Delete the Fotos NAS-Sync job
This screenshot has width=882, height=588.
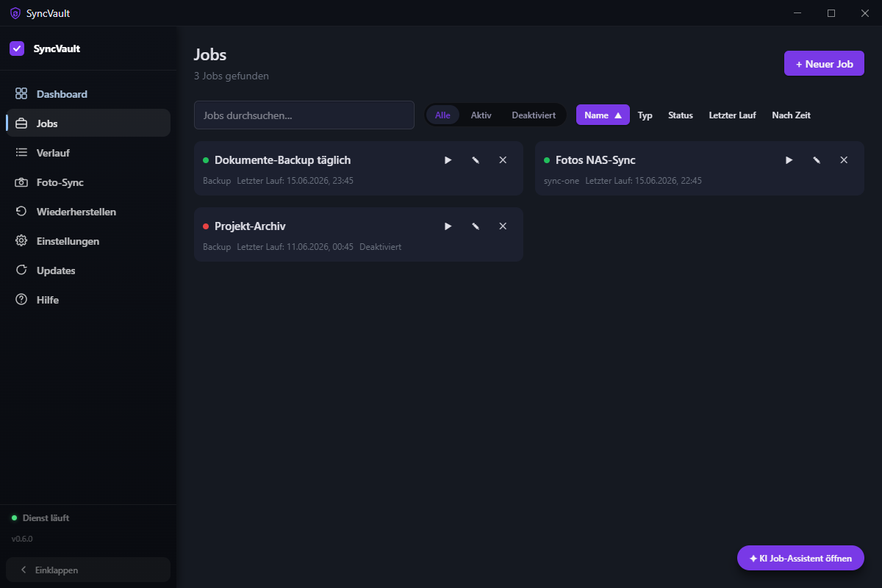(x=844, y=160)
